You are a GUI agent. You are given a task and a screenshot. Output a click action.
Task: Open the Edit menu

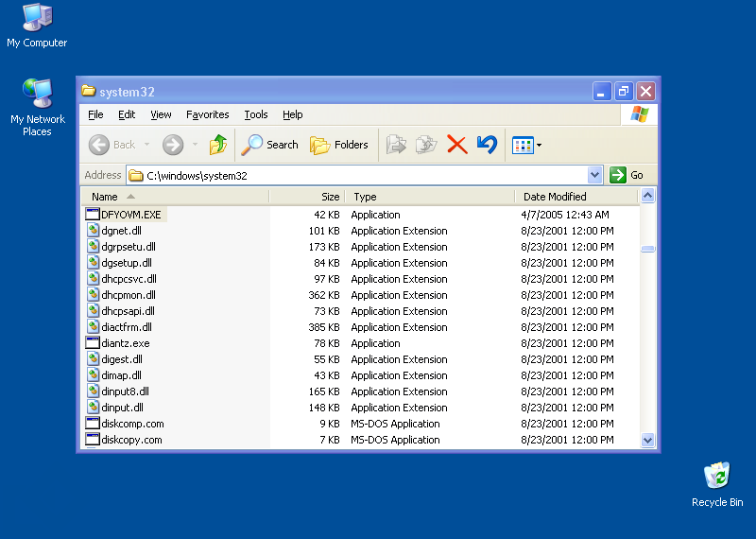tap(127, 114)
